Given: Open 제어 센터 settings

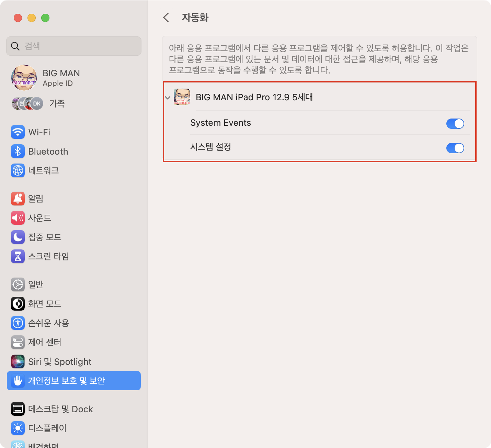Looking at the screenshot, I should click(x=74, y=342).
